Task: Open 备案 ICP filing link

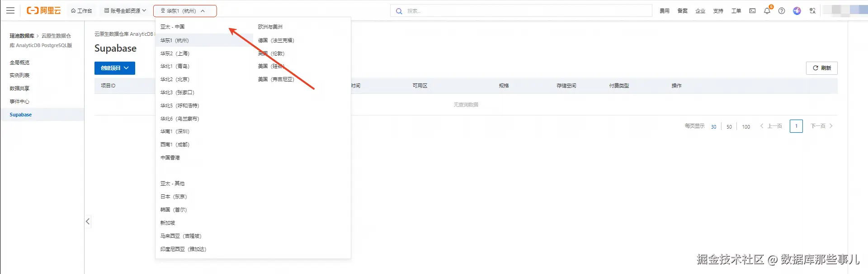Action: point(683,11)
